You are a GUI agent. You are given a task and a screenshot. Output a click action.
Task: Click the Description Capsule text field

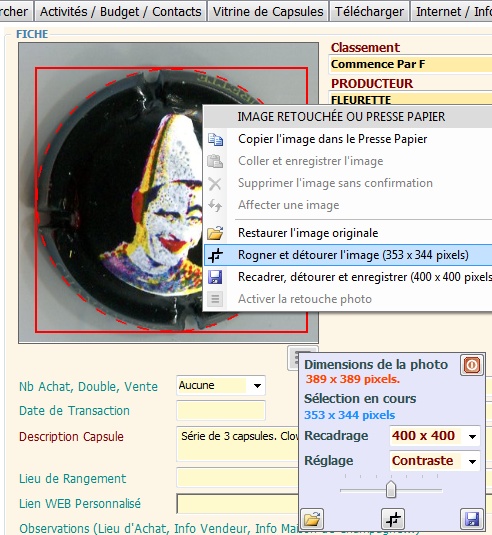pyautogui.click(x=237, y=444)
